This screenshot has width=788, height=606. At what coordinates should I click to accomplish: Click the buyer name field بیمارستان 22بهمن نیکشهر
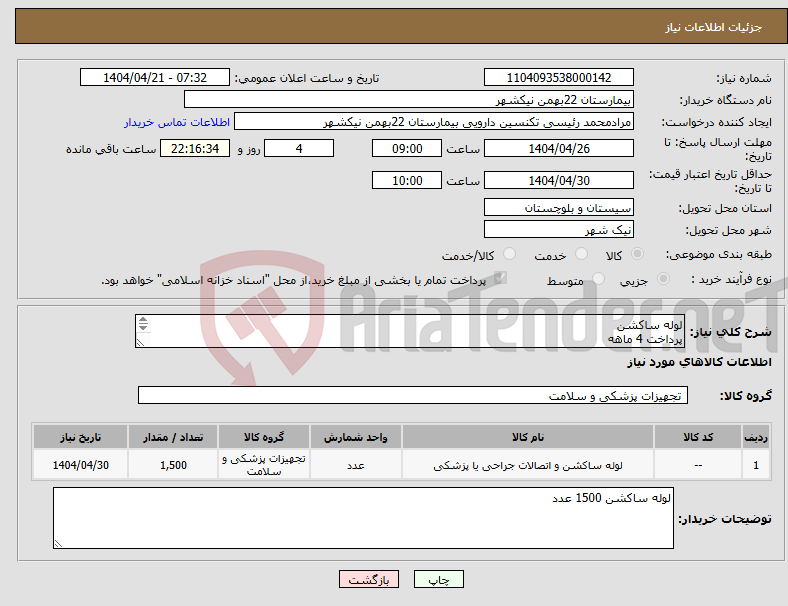coord(409,99)
